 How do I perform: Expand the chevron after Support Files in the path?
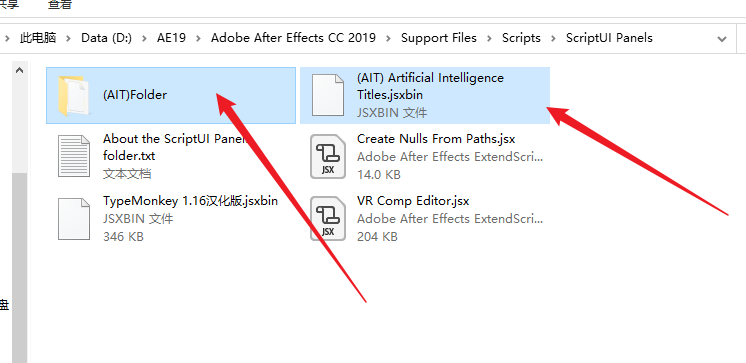pyautogui.click(x=489, y=38)
